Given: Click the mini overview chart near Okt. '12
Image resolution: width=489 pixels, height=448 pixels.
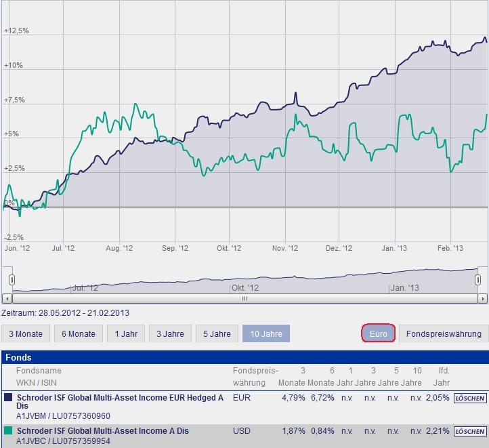Looking at the screenshot, I should coord(244,281).
